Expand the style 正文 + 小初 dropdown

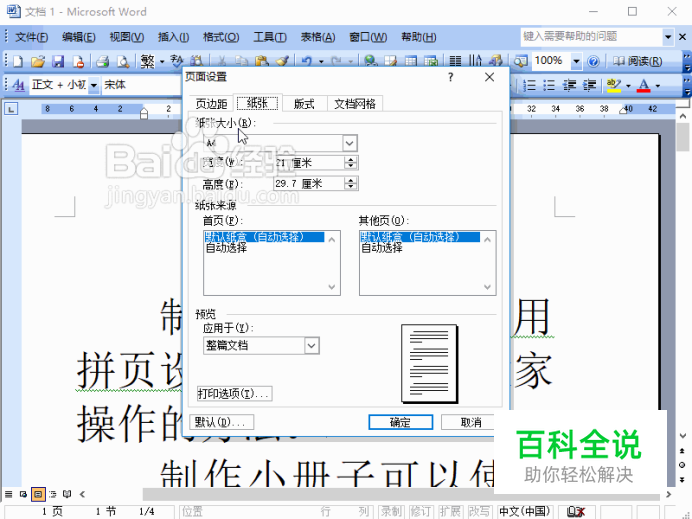94,84
